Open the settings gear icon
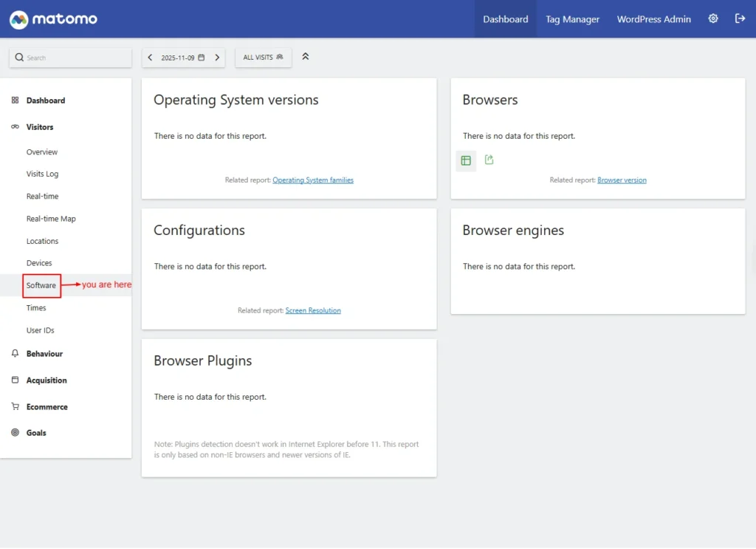 tap(713, 19)
